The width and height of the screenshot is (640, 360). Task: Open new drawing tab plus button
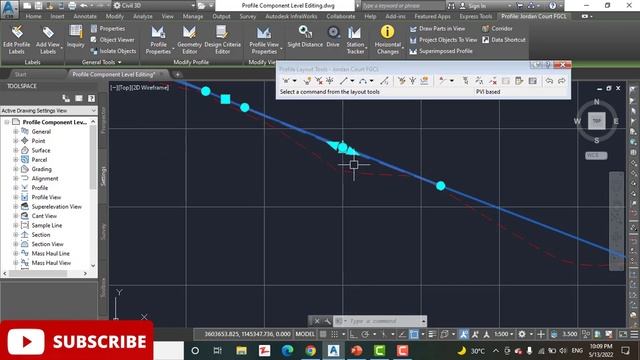pos(178,74)
